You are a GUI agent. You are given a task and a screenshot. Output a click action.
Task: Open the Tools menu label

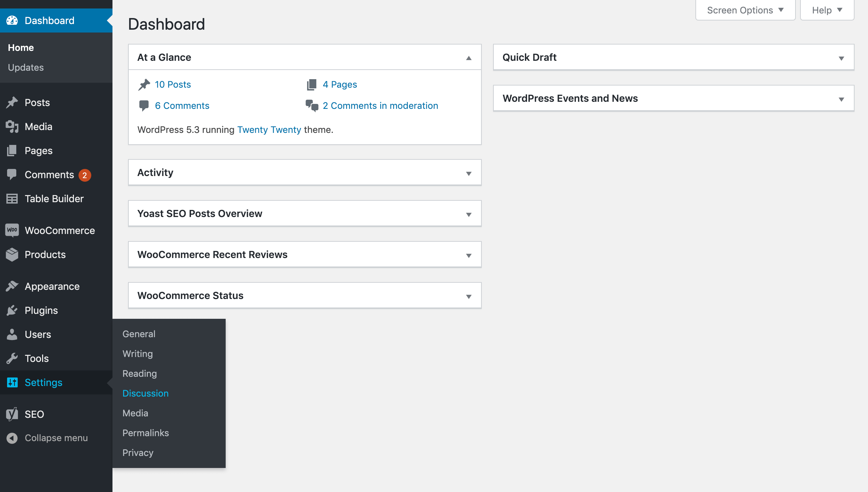[x=37, y=358]
